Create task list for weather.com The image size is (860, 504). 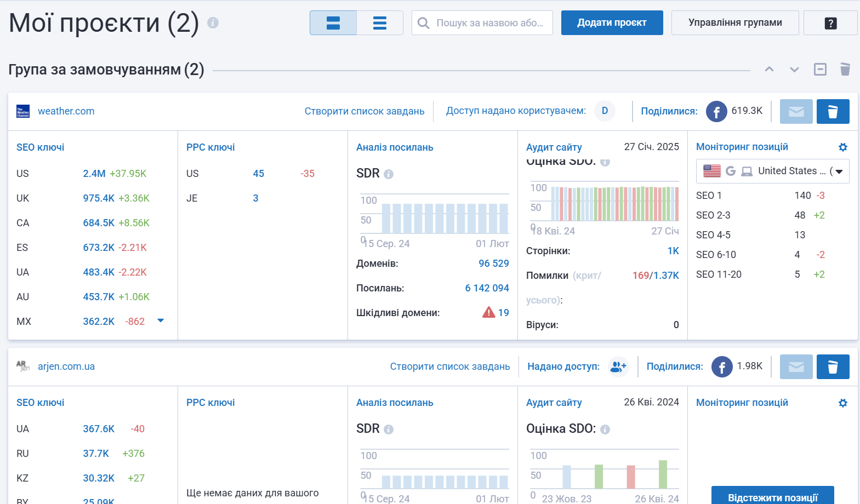click(364, 111)
